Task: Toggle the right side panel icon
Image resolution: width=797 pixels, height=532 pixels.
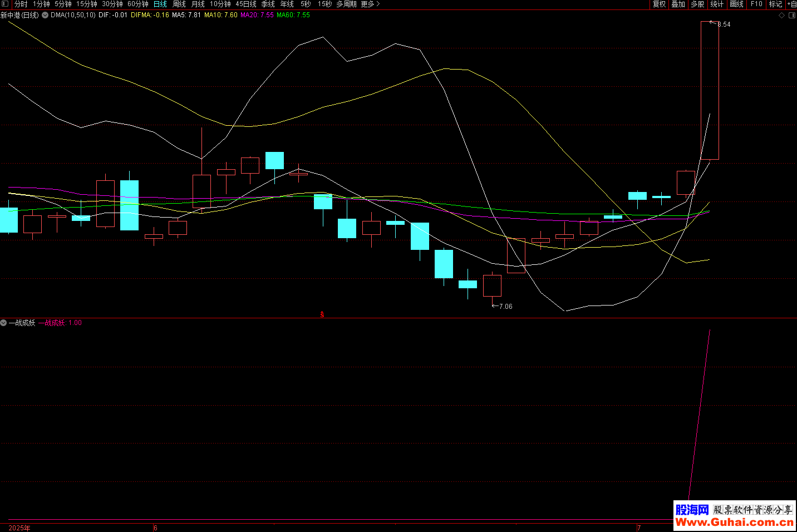Action: (x=792, y=16)
